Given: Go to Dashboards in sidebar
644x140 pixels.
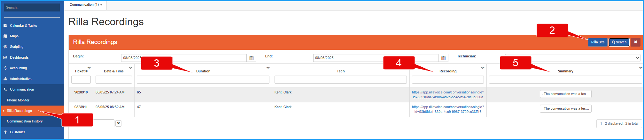Looking at the screenshot, I should [x=19, y=57].
